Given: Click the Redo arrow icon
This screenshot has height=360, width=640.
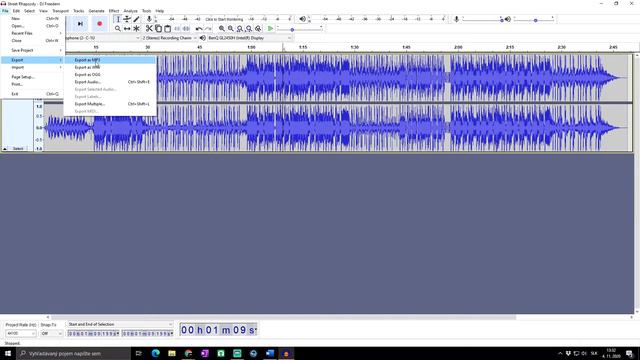Looking at the screenshot, I should click(208, 29).
